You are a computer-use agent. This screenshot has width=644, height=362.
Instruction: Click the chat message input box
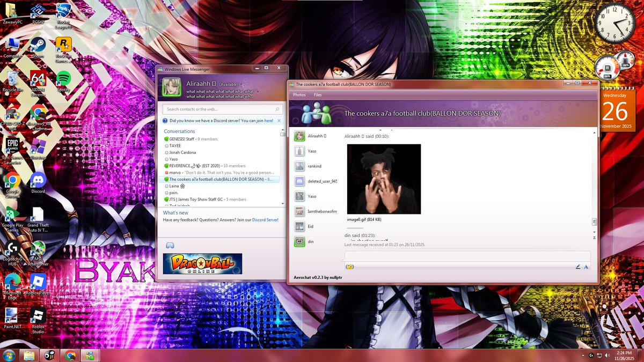[467, 256]
